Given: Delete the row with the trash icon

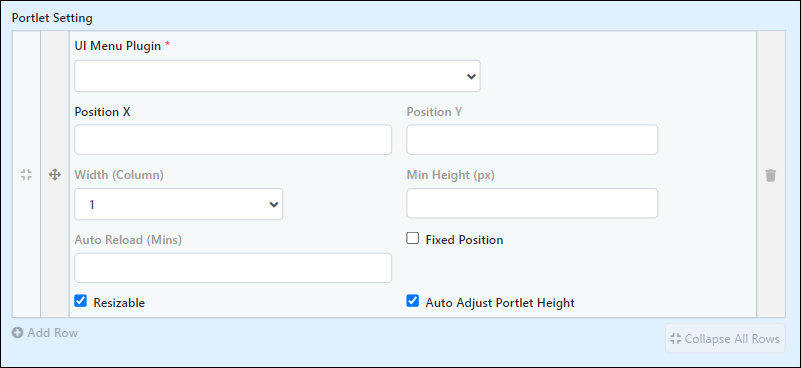Looking at the screenshot, I should point(770,175).
